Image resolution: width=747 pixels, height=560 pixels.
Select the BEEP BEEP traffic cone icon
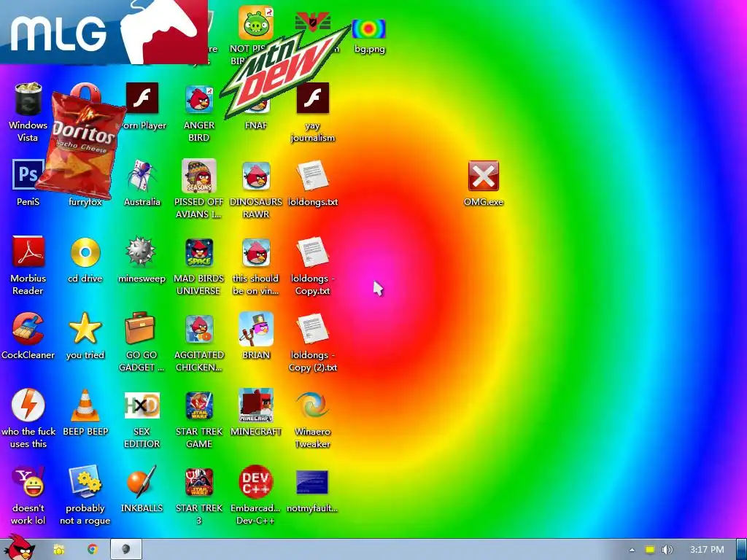(x=85, y=405)
